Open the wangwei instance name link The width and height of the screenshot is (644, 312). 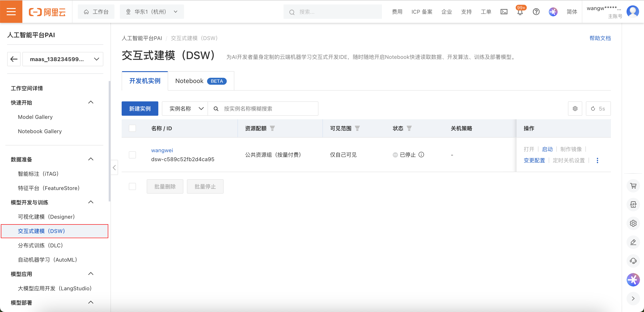pyautogui.click(x=162, y=150)
